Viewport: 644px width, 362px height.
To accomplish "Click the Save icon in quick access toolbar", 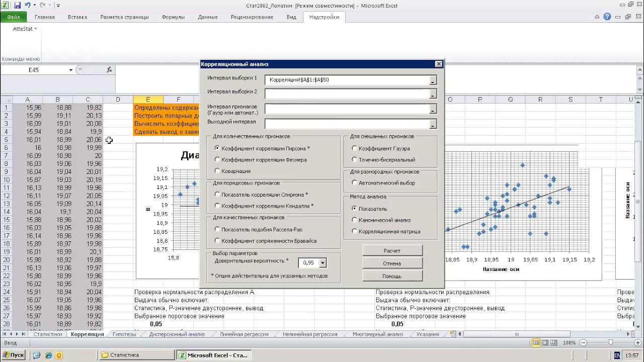I will 17,6.
